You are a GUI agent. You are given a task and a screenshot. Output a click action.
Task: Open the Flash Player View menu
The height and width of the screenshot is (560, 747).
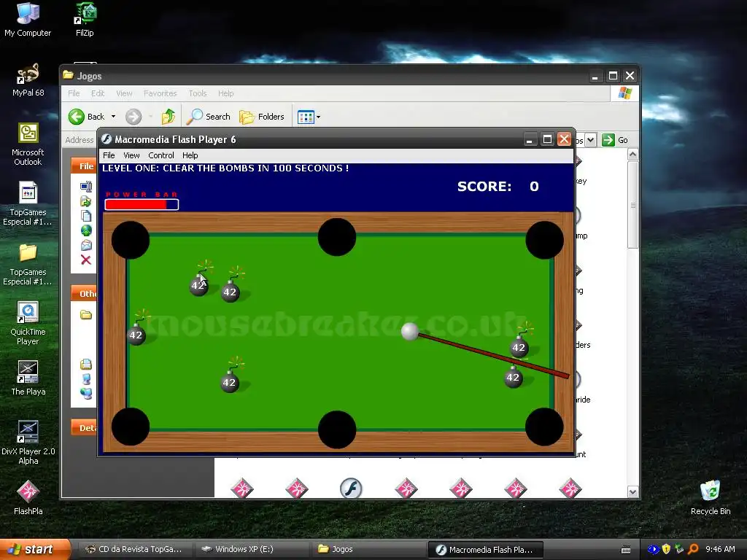(x=131, y=155)
